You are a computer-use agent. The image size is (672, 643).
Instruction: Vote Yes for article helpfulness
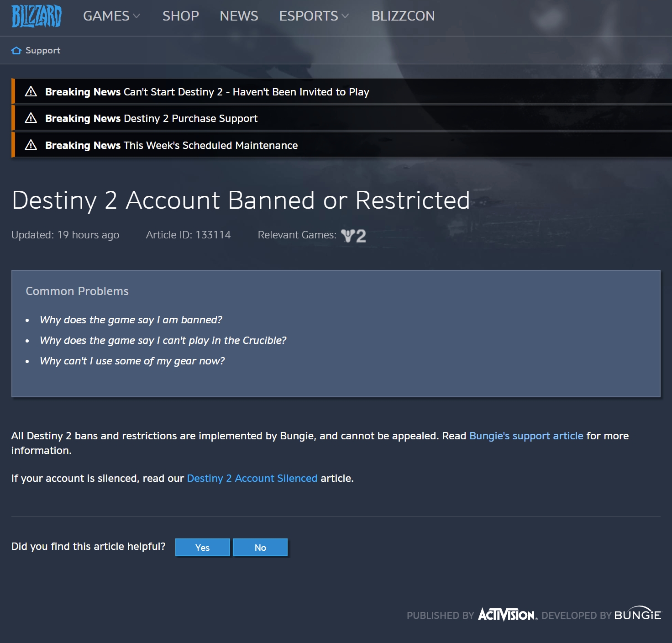pos(202,548)
